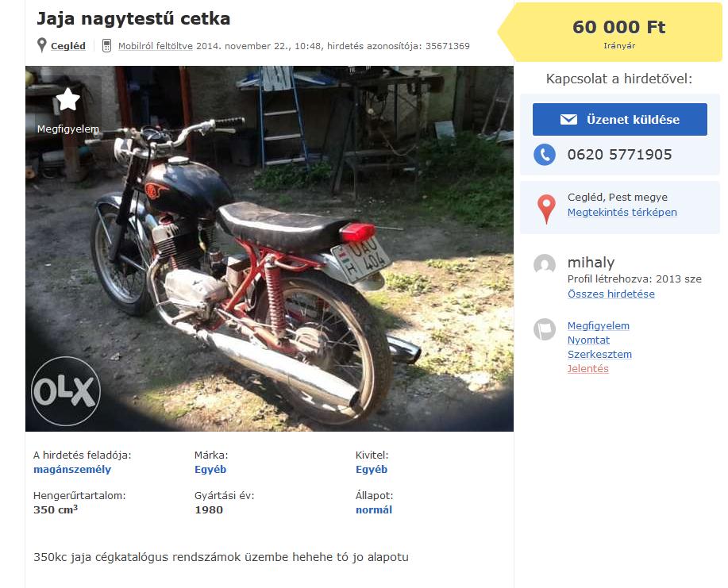728x588 pixels.
Task: Report the ad with Jelentés
Action: coord(587,368)
